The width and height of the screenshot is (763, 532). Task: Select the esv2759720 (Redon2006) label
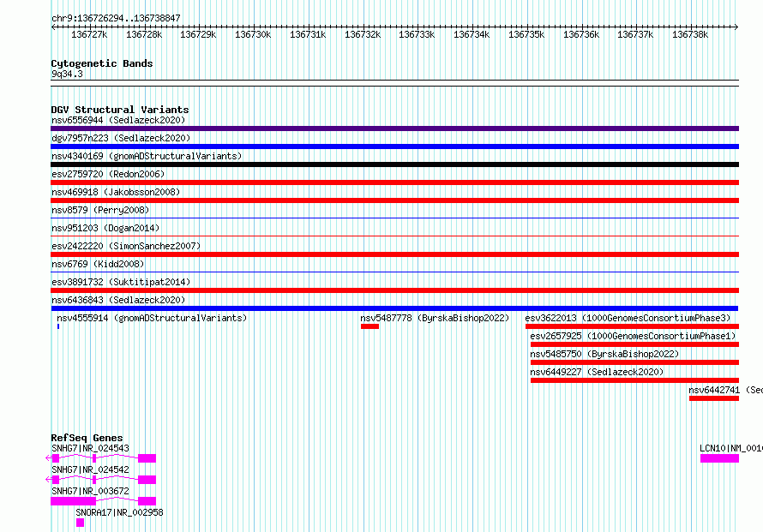tap(108, 174)
